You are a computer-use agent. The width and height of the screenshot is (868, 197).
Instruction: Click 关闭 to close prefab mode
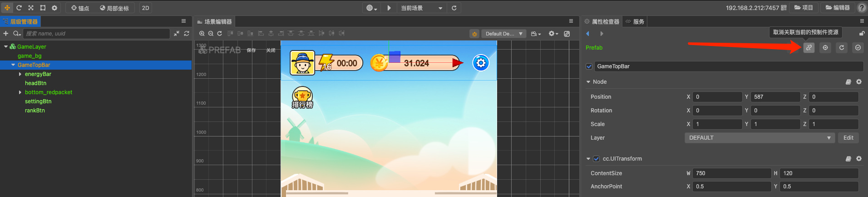tap(271, 50)
